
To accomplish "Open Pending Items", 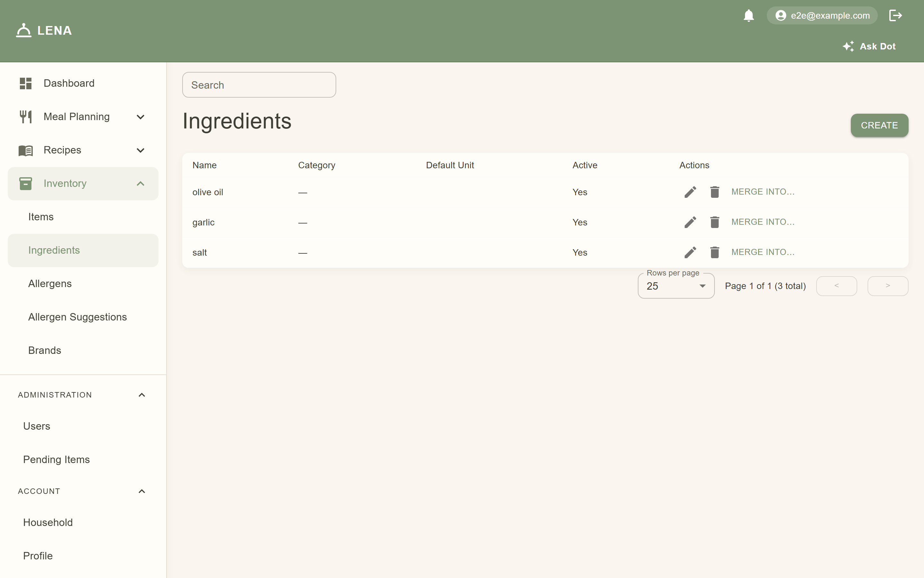I will point(83,460).
